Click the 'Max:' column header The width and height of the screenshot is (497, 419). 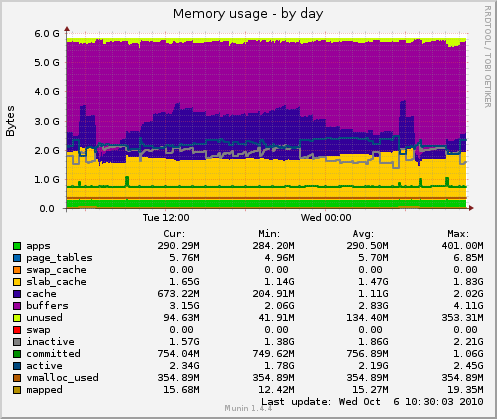click(458, 234)
